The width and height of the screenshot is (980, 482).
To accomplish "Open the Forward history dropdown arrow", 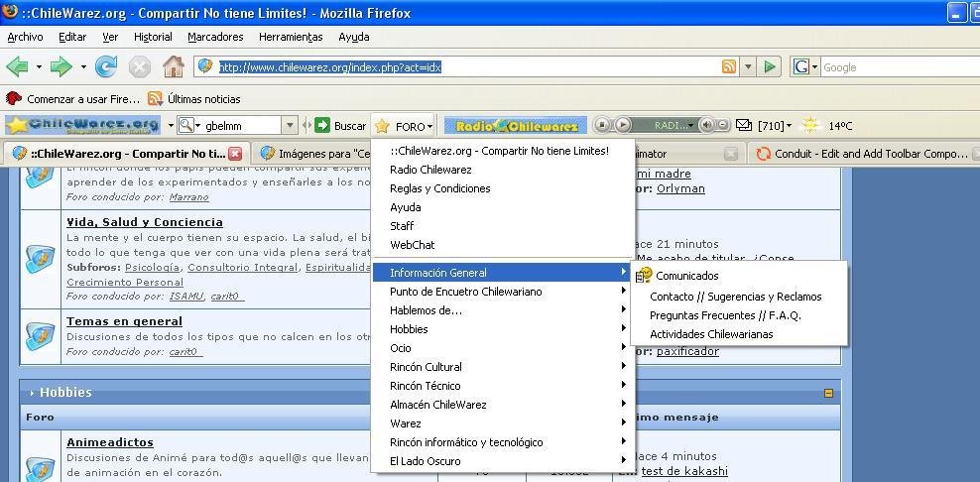I will (83, 66).
